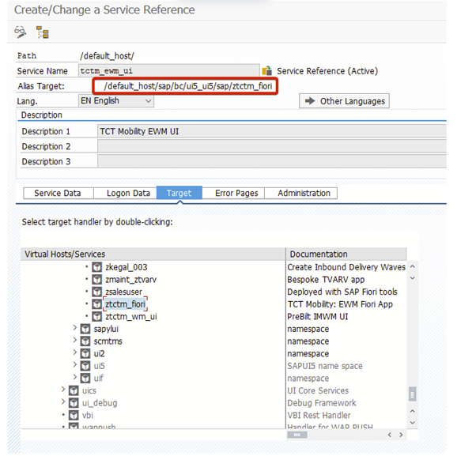Expand the uics UI Core Services node
The height and width of the screenshot is (456, 476).
point(63,390)
